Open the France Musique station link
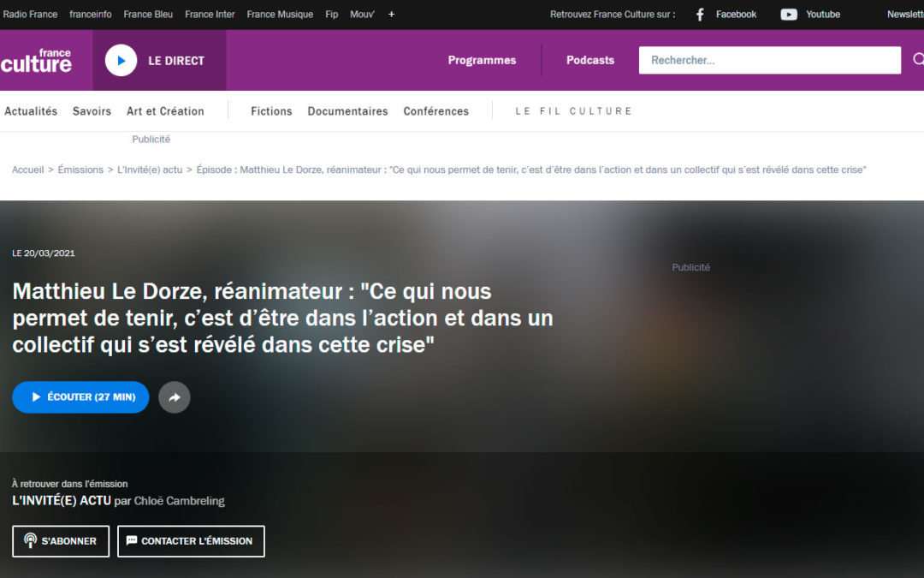 (x=280, y=15)
